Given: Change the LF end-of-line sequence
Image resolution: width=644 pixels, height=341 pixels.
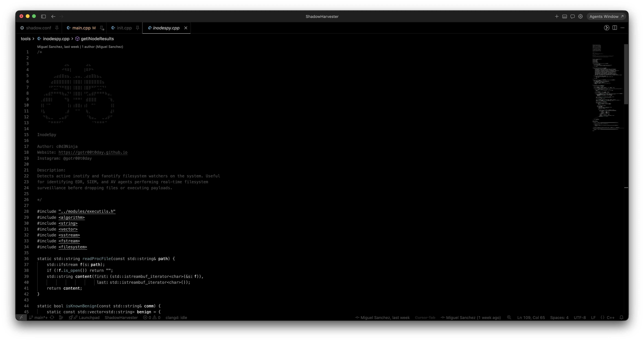Looking at the screenshot, I should tap(593, 317).
